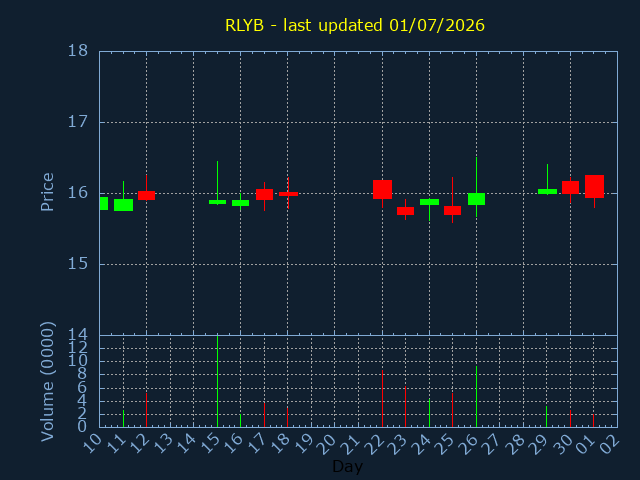640x480 pixels.
Task: Select the green candlestick for day 11
Action: (x=123, y=204)
